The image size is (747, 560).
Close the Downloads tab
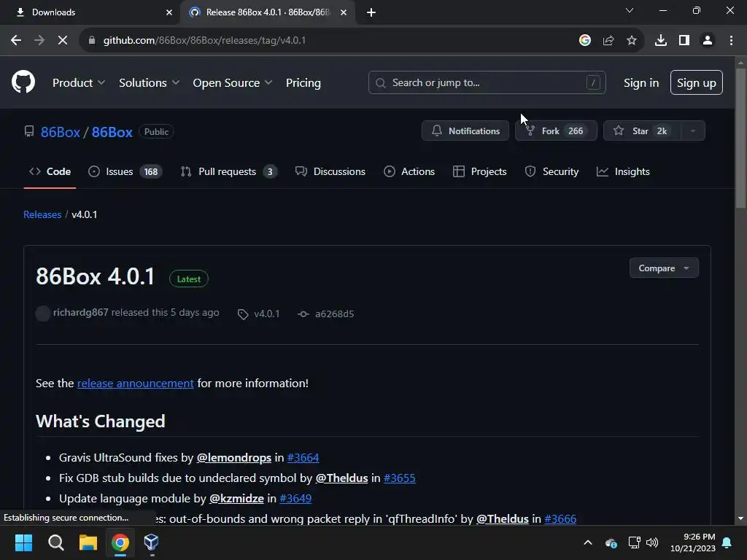tap(169, 12)
